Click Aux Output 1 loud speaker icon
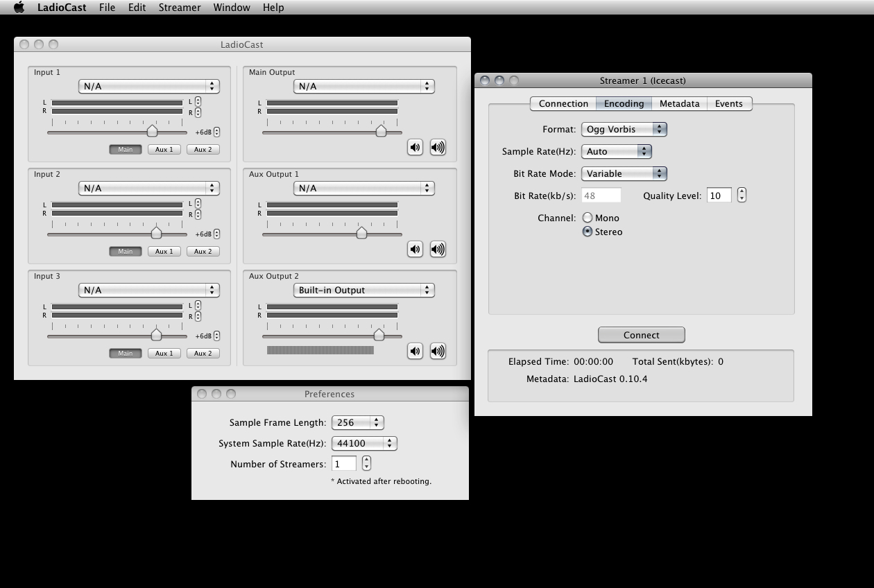This screenshot has width=874, height=588. click(438, 249)
